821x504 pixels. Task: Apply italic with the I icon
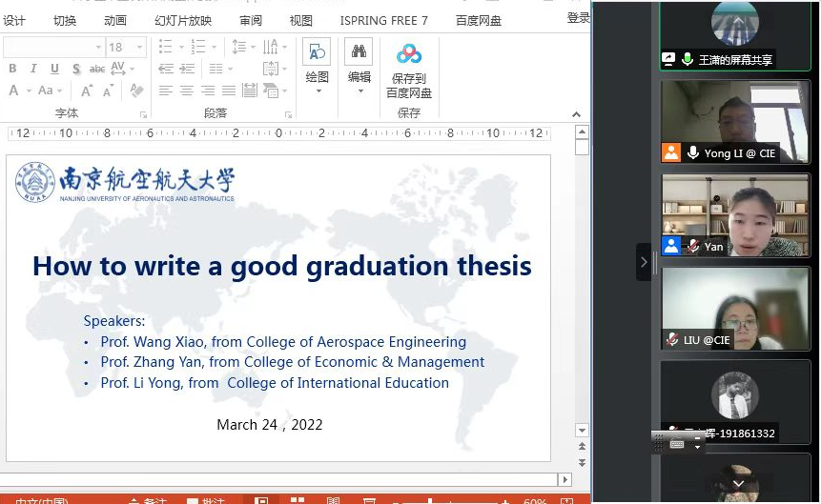[x=33, y=69]
